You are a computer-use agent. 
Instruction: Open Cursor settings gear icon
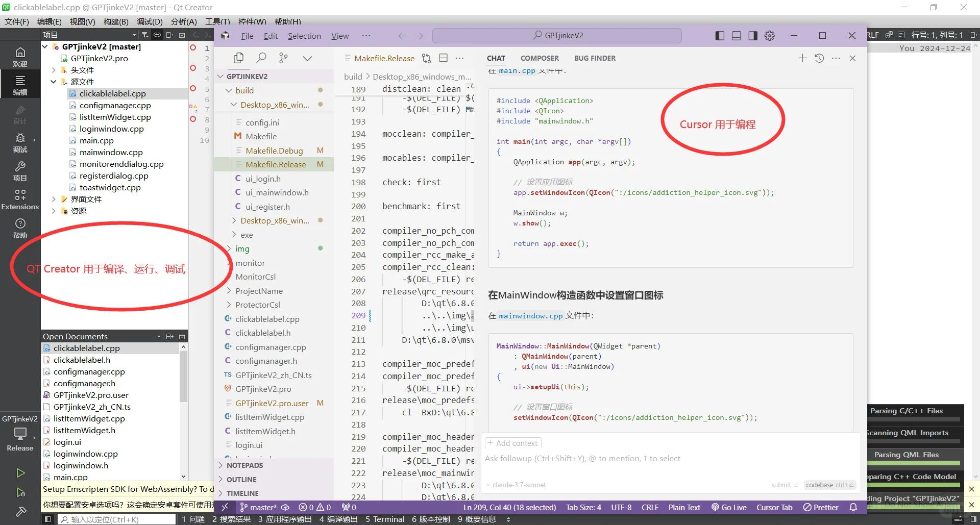(x=770, y=36)
